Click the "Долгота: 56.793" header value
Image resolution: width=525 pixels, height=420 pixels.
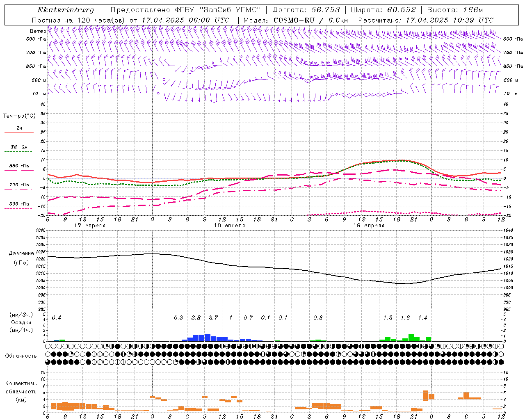[306, 10]
